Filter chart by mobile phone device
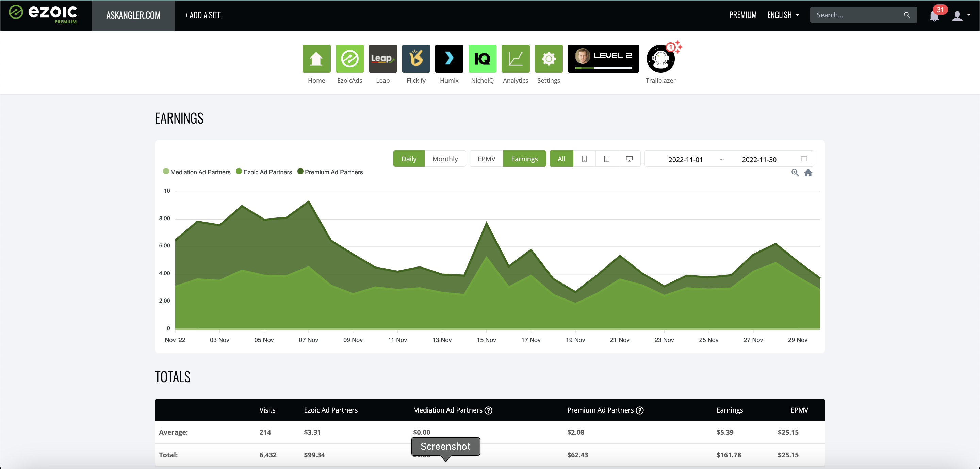This screenshot has height=469, width=980. coord(584,159)
